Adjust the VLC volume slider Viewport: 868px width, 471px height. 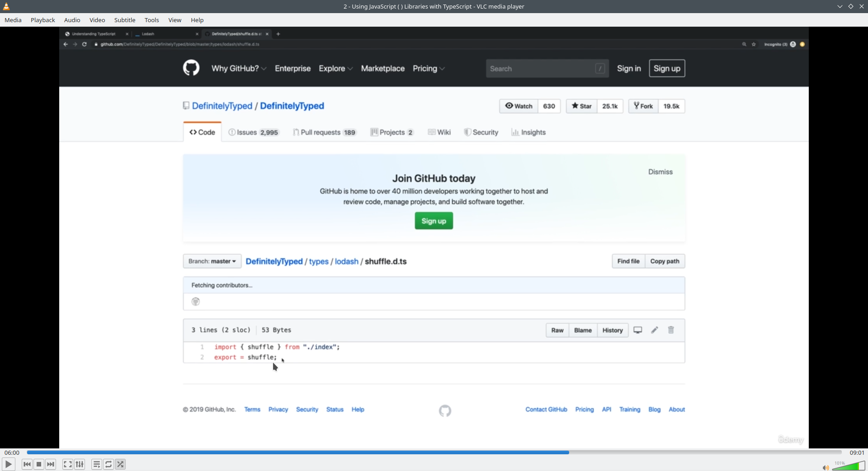click(x=849, y=466)
